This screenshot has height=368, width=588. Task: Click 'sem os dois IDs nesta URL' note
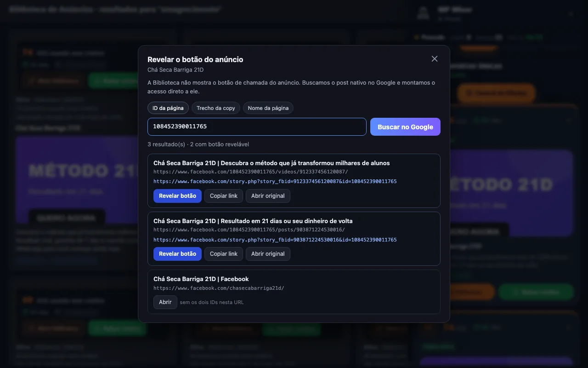(212, 303)
